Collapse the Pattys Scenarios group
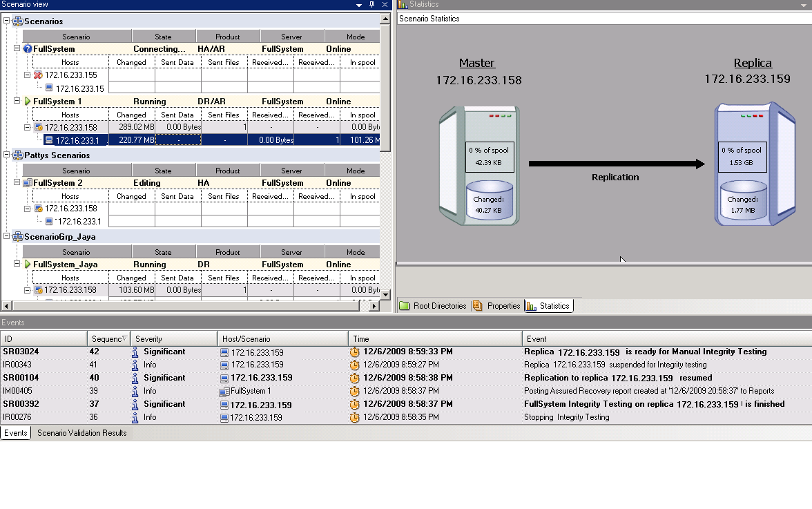 coord(7,155)
